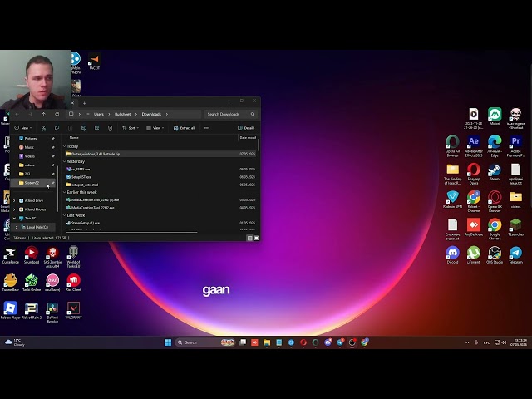532x399 pixels.
Task: Expand iCloud Photos in navigation pane
Action: pos(15,209)
